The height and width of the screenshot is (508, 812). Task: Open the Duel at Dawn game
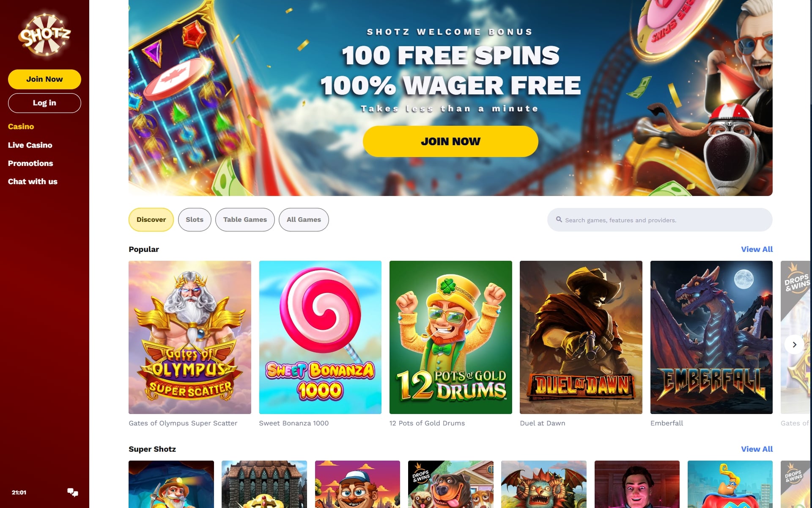click(x=581, y=337)
